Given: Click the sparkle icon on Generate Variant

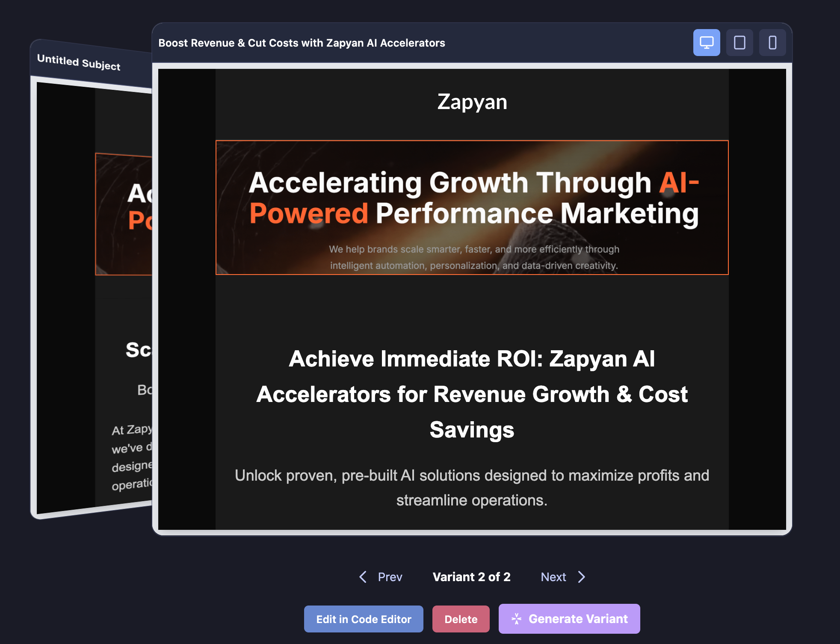Looking at the screenshot, I should point(517,619).
